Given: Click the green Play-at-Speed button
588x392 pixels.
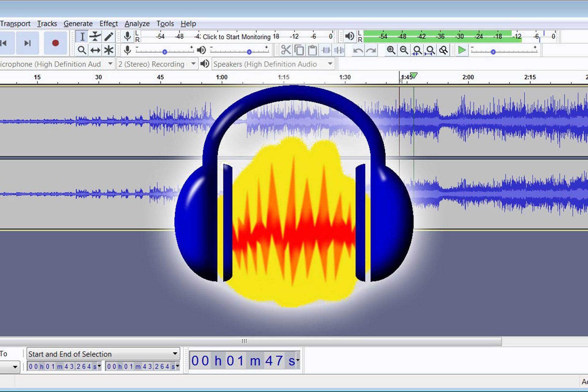Looking at the screenshot, I should tap(462, 50).
